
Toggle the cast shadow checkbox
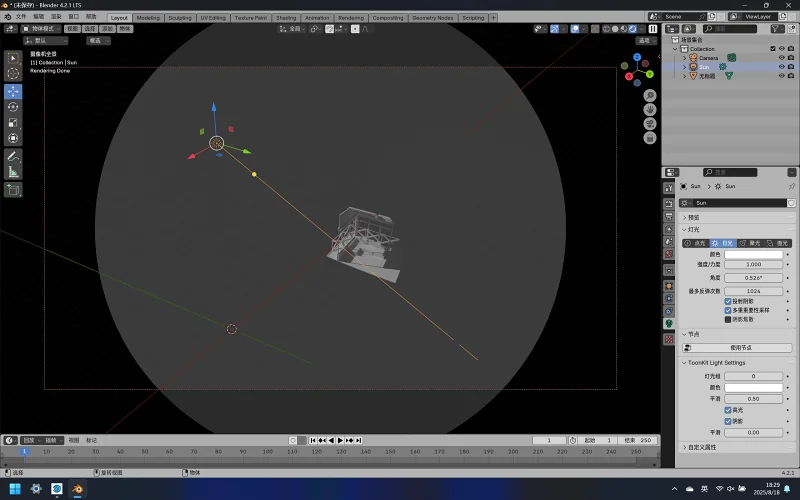click(x=728, y=301)
